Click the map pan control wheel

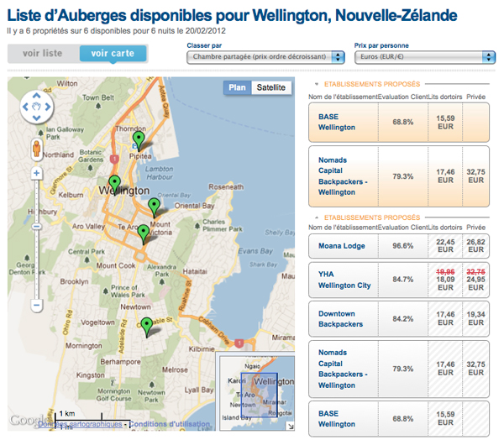coord(37,107)
